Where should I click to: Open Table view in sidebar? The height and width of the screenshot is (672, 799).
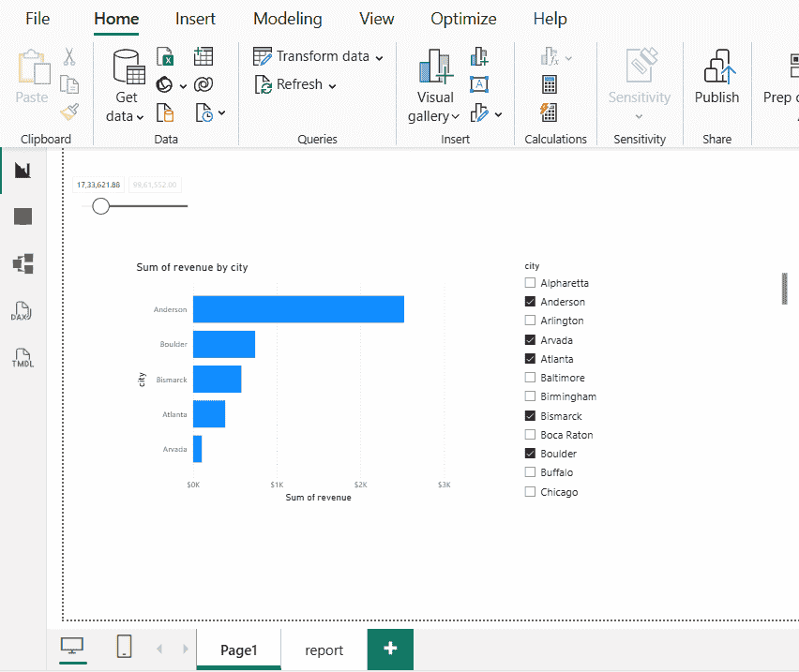pos(23,217)
